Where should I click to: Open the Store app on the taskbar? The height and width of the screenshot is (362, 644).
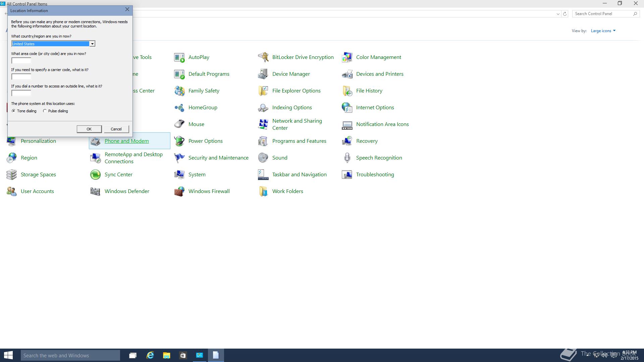[183, 355]
